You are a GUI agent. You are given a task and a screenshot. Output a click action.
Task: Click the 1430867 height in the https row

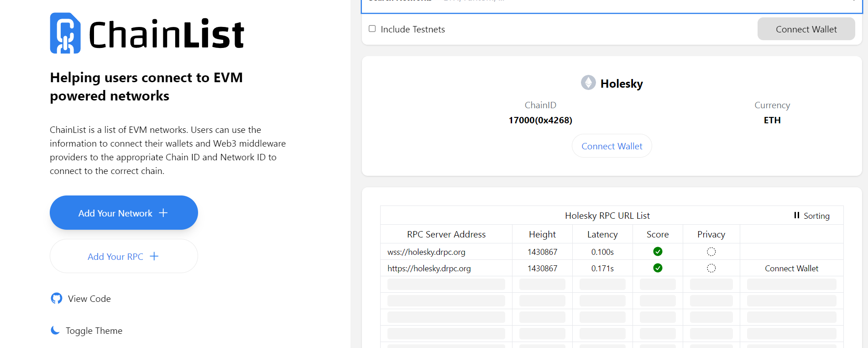[x=542, y=268]
